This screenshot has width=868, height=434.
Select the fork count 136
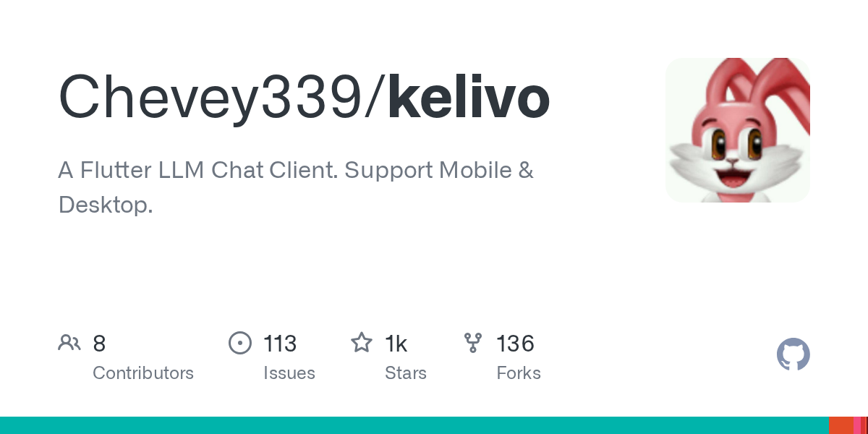point(515,344)
